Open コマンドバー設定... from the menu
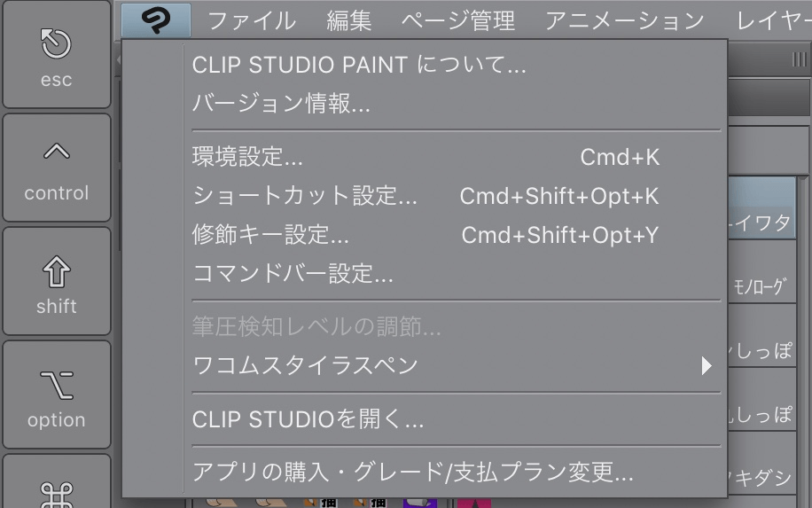Image resolution: width=812 pixels, height=508 pixels. coord(293,274)
